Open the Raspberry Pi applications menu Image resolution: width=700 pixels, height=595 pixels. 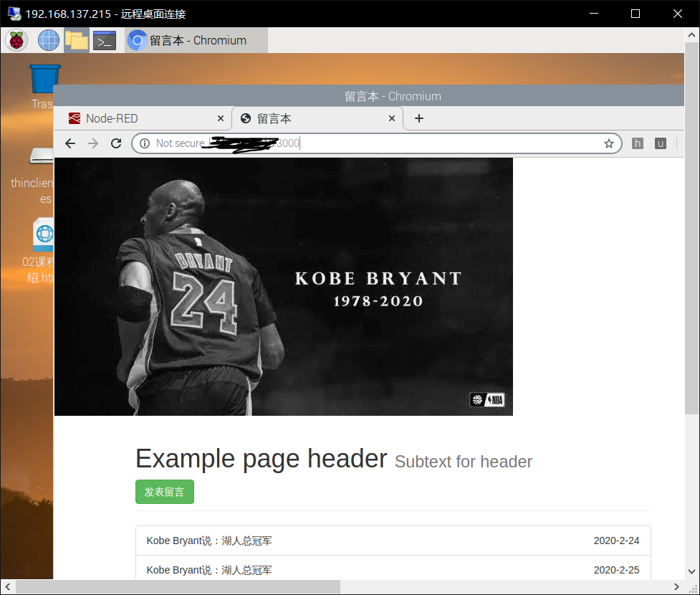(x=16, y=40)
